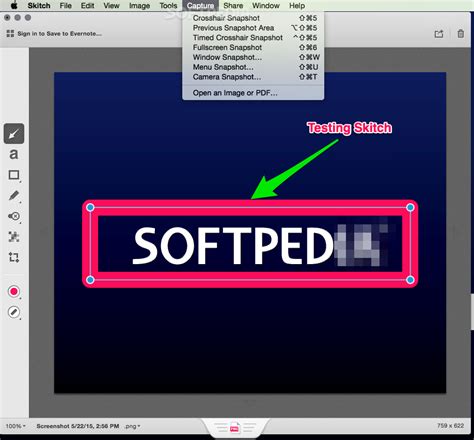This screenshot has width=474, height=440.
Task: Click Sign in to Save to Evernote
Action: click(x=60, y=34)
